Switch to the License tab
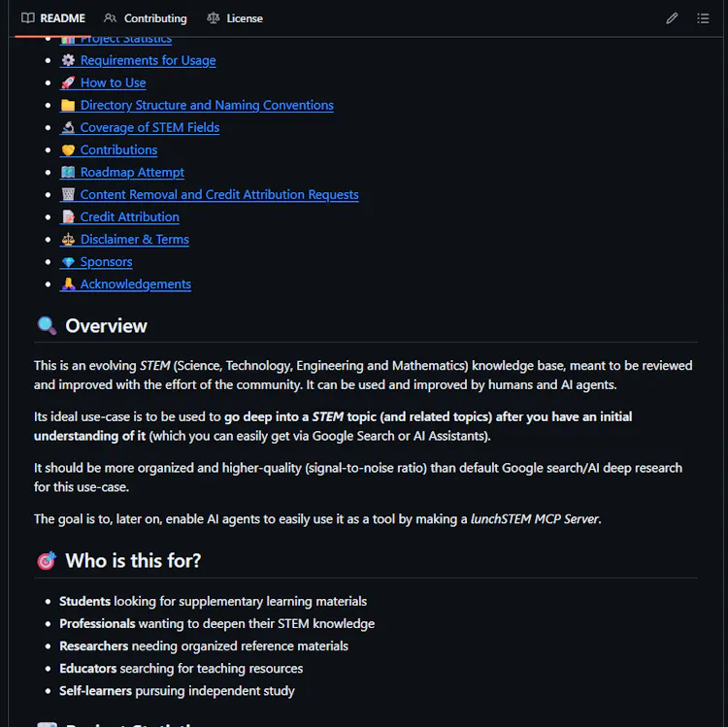 [x=235, y=18]
